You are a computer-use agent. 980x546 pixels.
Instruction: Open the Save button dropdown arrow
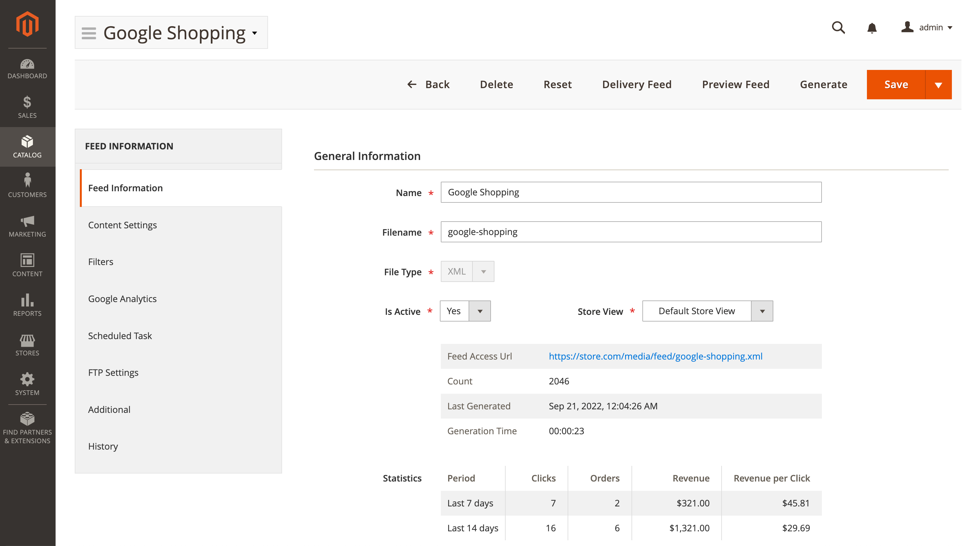[938, 84]
